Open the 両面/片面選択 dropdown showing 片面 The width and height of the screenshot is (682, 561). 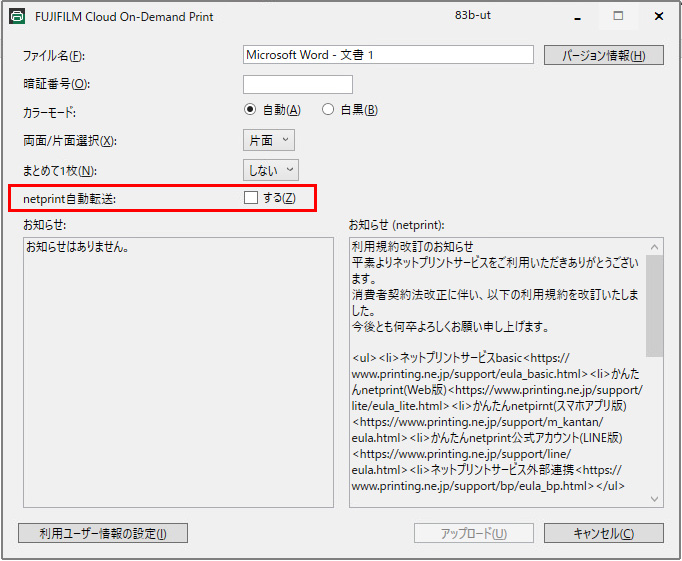(x=269, y=140)
